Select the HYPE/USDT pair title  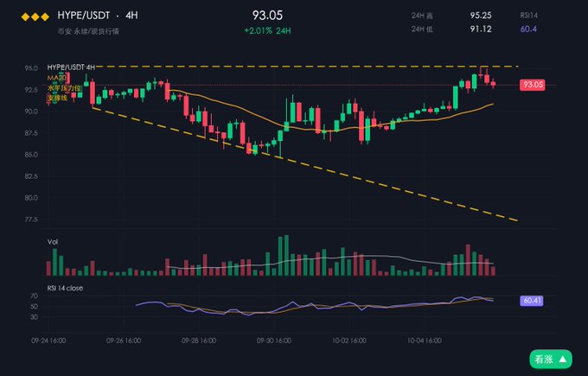coord(84,16)
